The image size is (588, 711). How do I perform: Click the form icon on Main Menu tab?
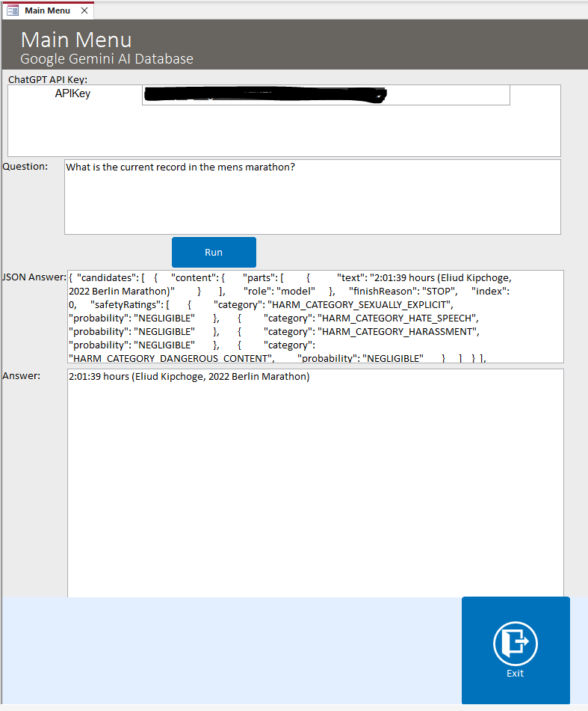tap(13, 10)
